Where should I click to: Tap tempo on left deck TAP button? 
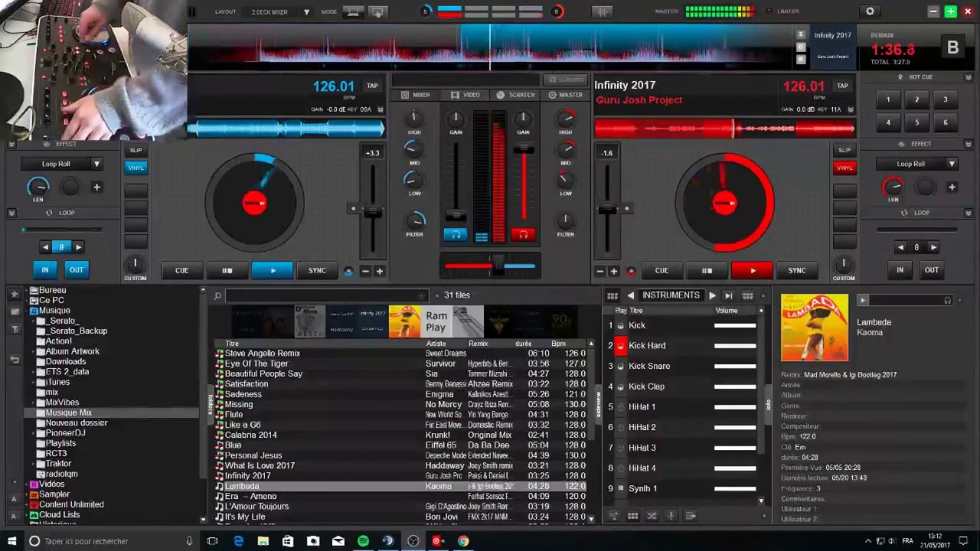(372, 86)
